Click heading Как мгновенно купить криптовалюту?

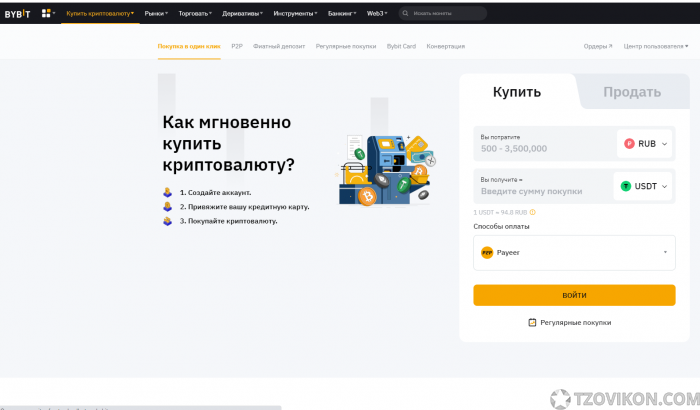pos(229,143)
